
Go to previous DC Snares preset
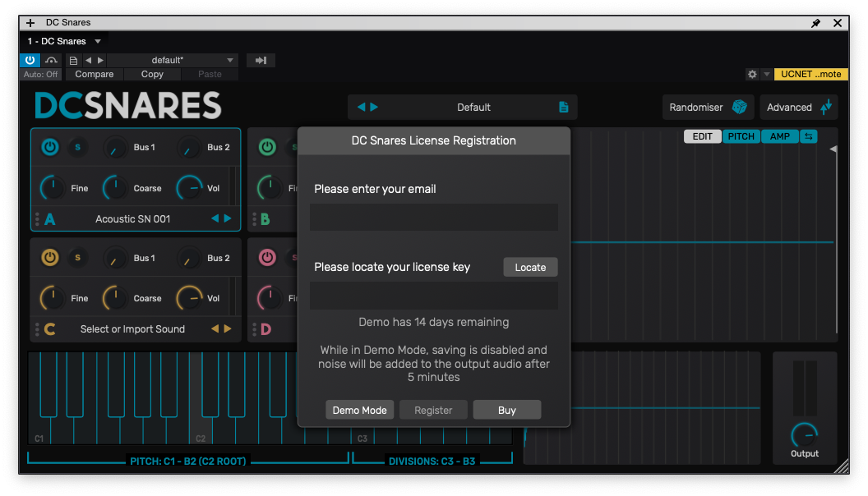click(362, 107)
